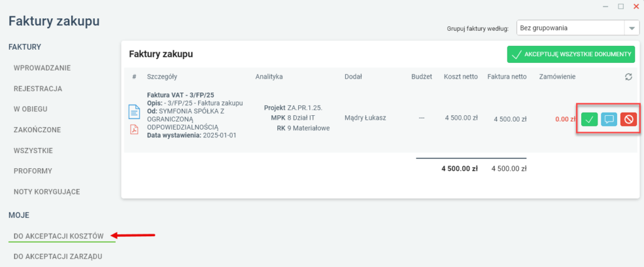Open blue document icon of invoice
The image size is (644, 267).
pyautogui.click(x=135, y=112)
